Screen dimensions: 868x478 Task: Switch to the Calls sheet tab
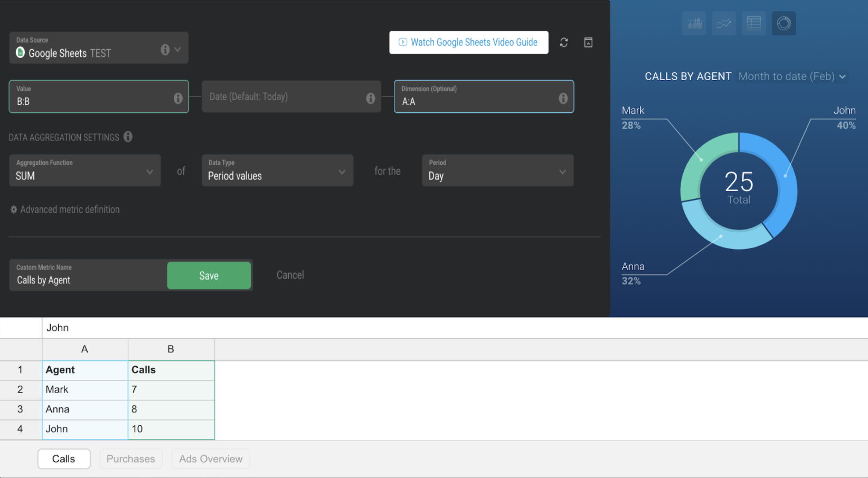coord(64,459)
